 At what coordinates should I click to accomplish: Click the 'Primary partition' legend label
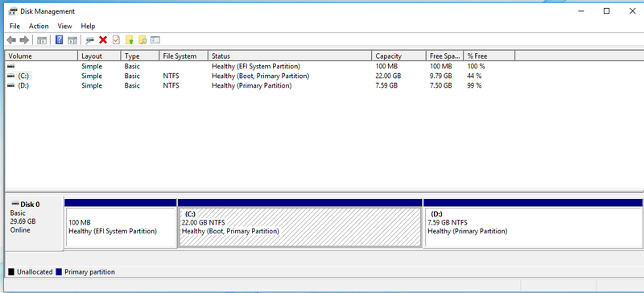pos(89,272)
